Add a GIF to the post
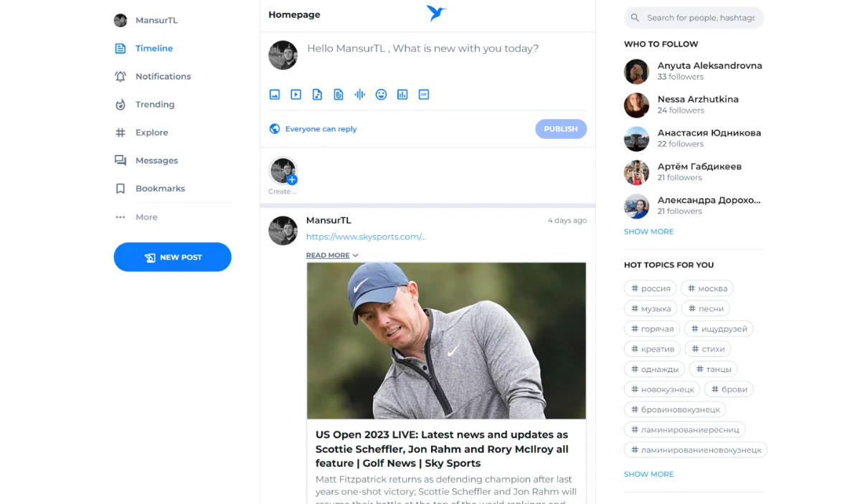865x504 pixels. 424,95
